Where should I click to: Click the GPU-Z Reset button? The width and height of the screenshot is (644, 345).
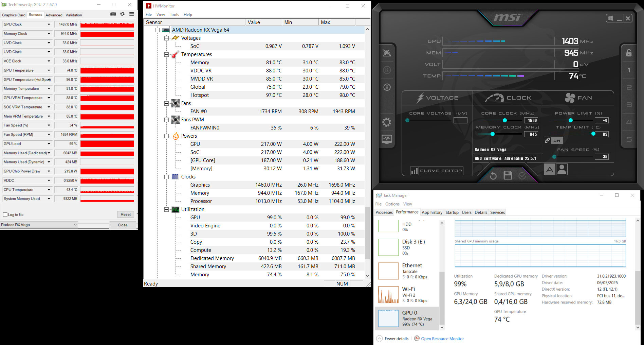coord(126,214)
